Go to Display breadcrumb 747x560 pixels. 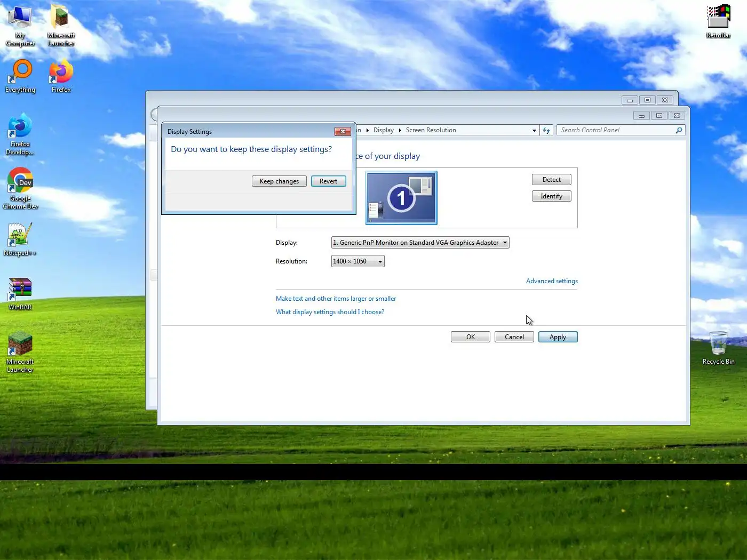[384, 130]
